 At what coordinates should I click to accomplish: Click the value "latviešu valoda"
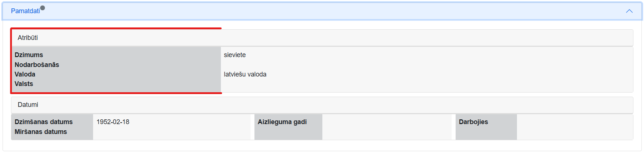245,74
